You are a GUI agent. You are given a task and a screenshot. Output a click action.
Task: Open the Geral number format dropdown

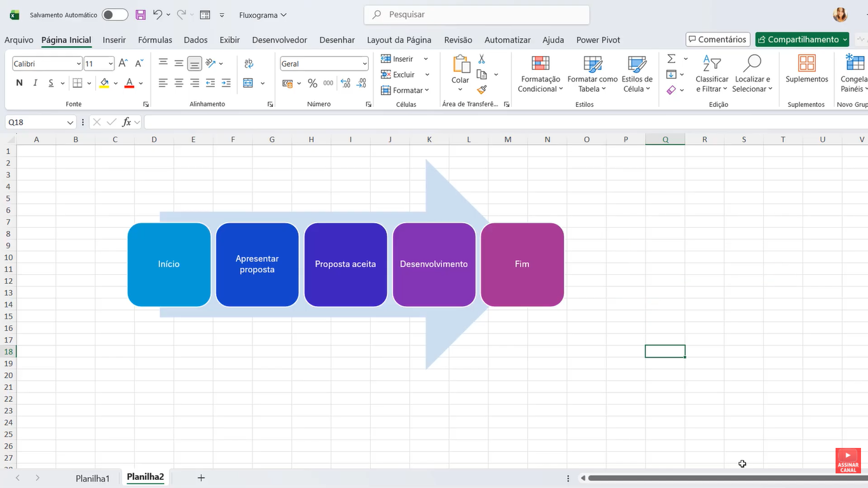pos(364,64)
